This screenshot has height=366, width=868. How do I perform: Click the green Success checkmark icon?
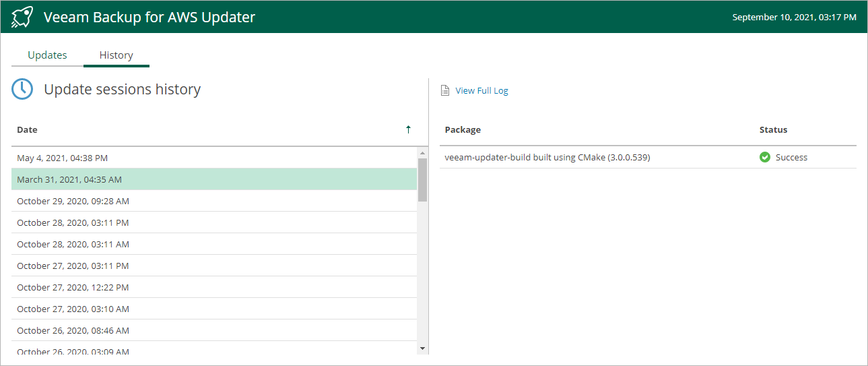click(765, 158)
